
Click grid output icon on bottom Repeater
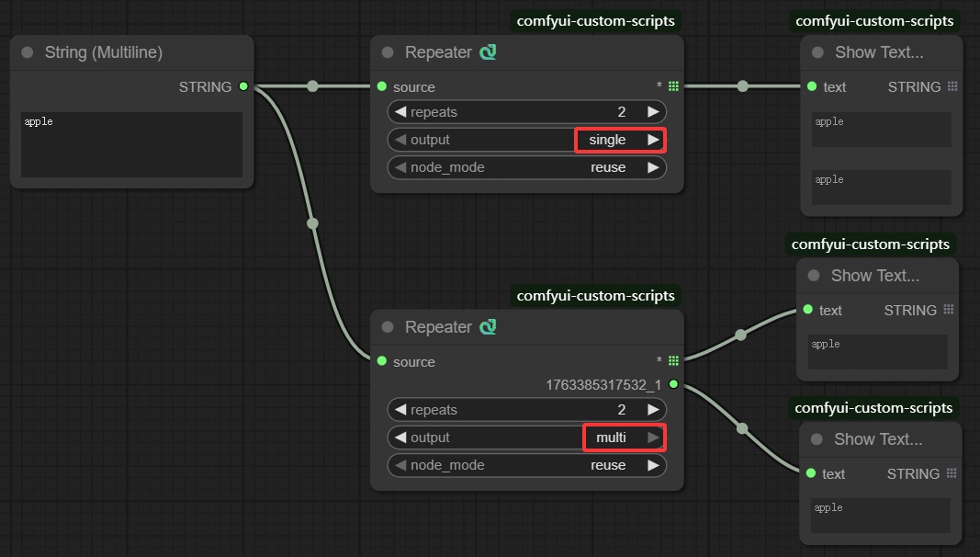click(x=673, y=361)
